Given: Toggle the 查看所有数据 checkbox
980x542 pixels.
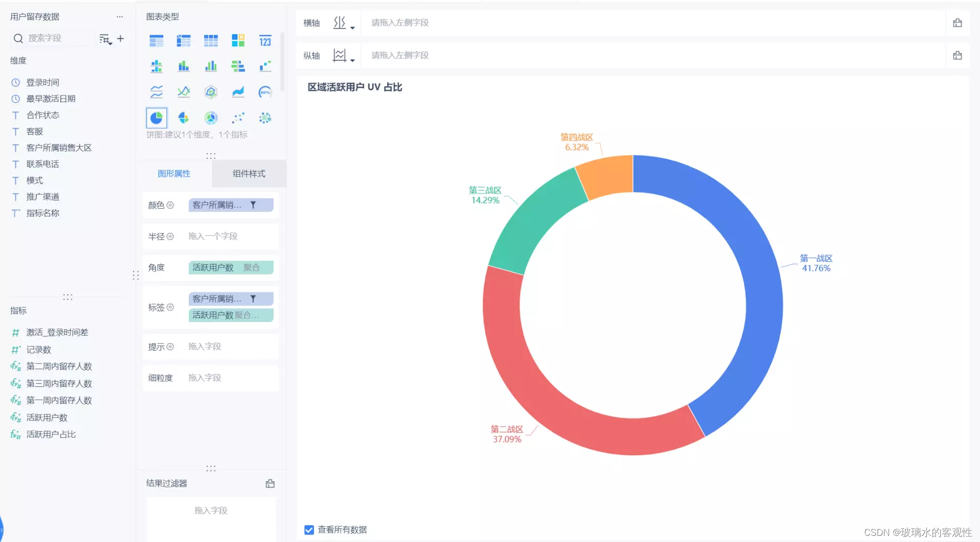Looking at the screenshot, I should point(309,530).
